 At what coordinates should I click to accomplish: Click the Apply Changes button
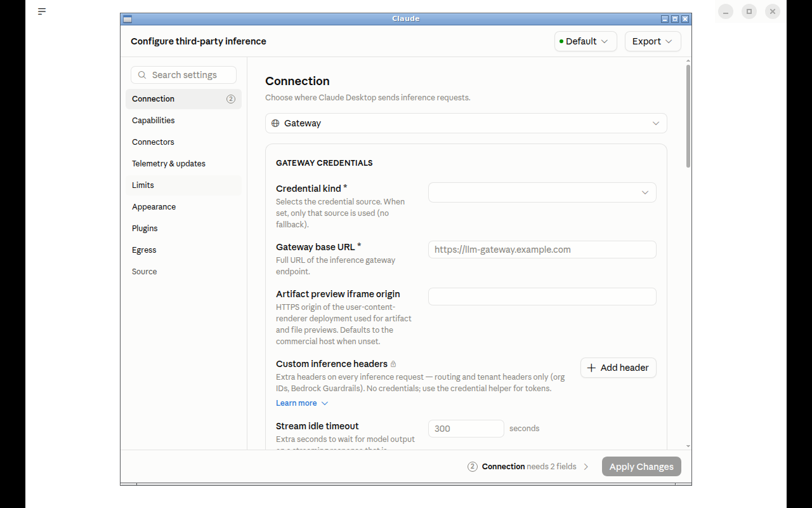[x=641, y=467]
